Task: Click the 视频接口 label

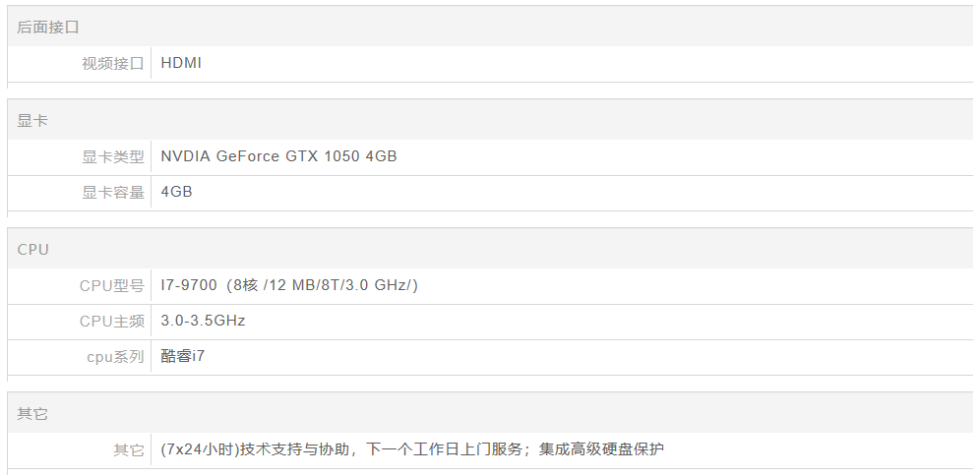Action: tap(112, 64)
